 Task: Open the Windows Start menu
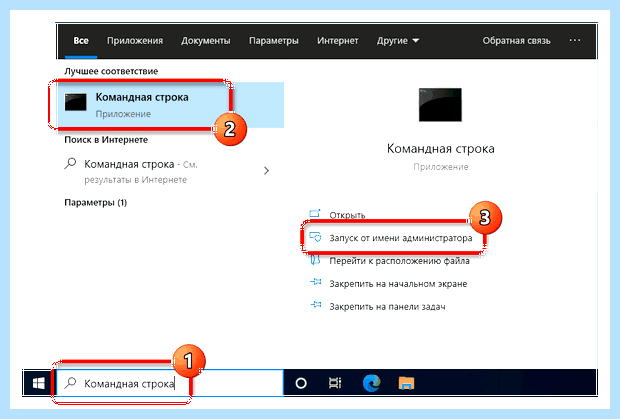(x=38, y=383)
